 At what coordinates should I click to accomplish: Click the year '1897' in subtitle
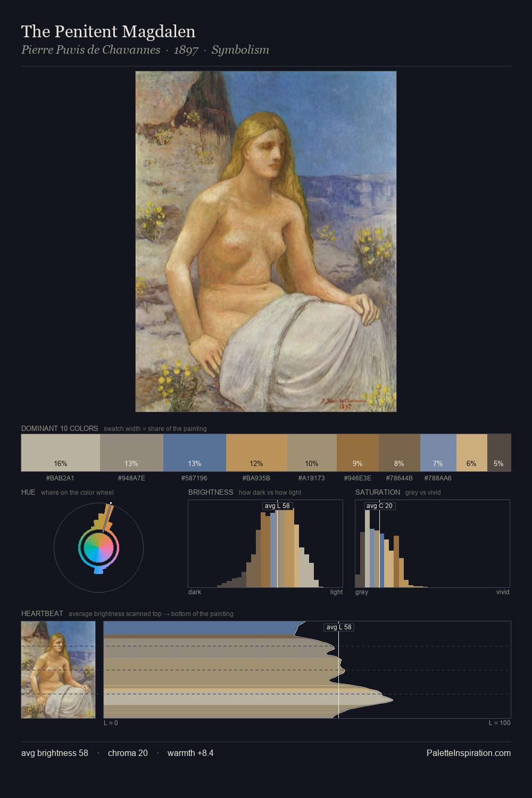186,50
